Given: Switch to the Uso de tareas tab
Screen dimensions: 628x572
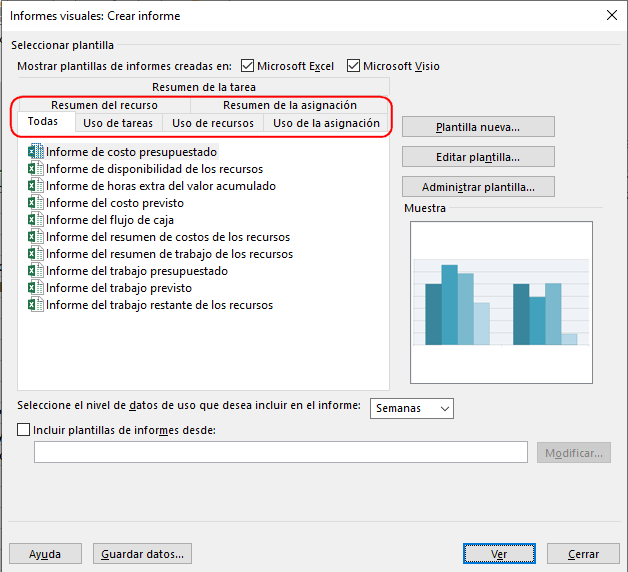Looking at the screenshot, I should coord(118,123).
